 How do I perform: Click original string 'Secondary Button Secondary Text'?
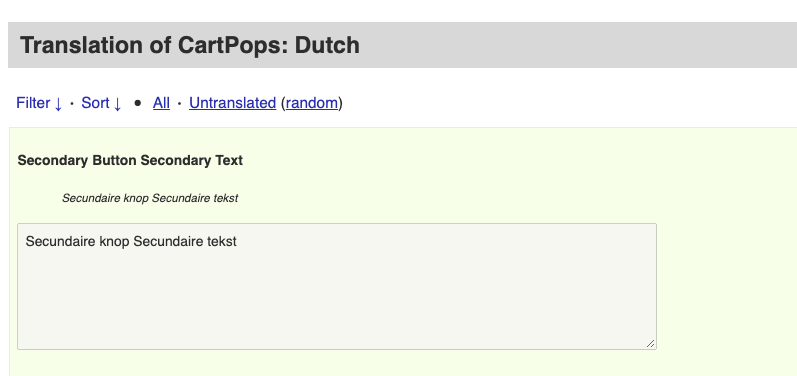pyautogui.click(x=130, y=160)
